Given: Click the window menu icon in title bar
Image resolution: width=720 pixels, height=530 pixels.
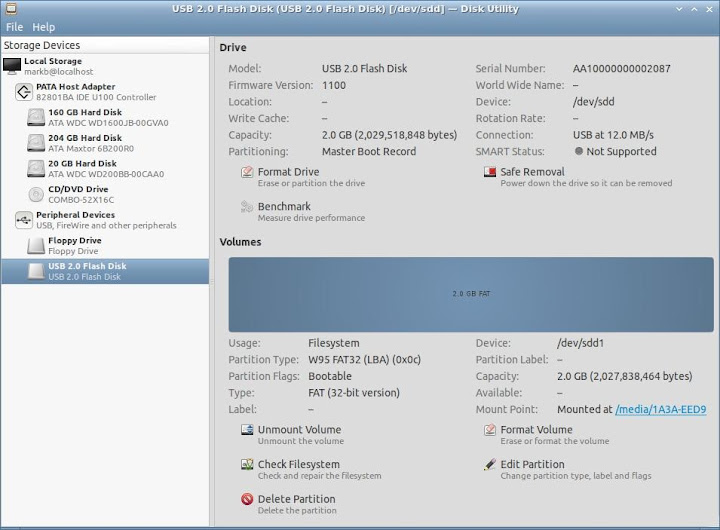Looking at the screenshot, I should pos(11,8).
